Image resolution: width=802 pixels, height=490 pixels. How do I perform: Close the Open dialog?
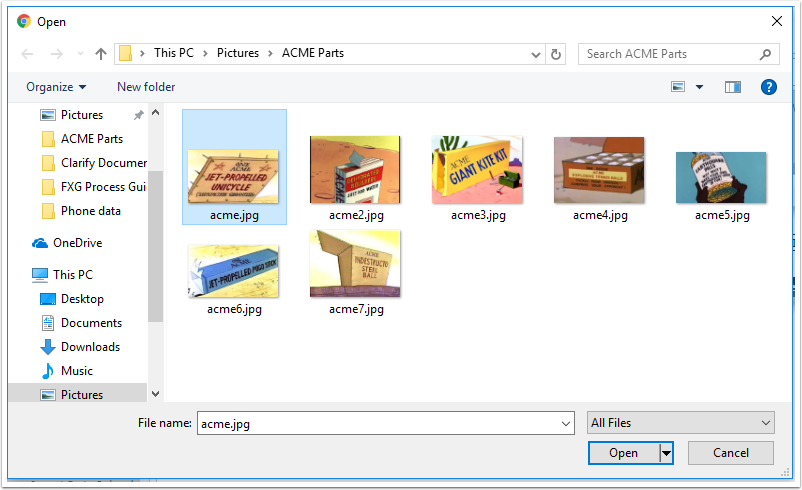(776, 21)
